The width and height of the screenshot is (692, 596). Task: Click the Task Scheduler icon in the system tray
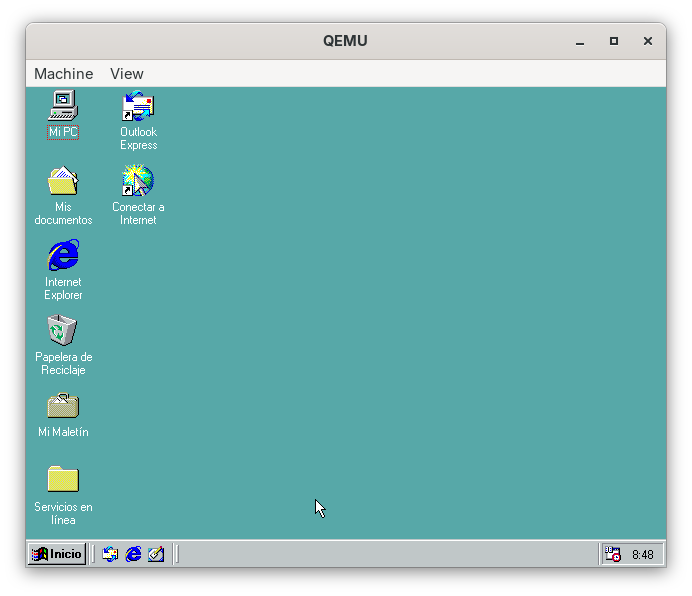click(612, 554)
